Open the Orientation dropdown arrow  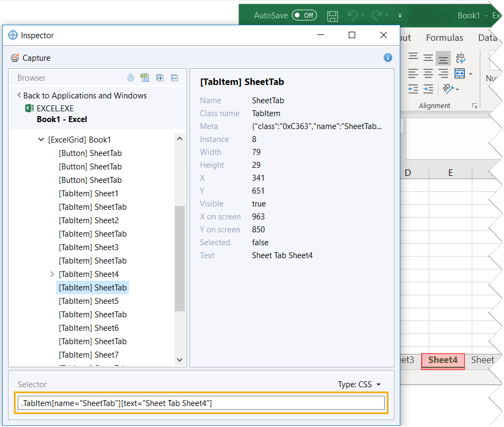[x=457, y=89]
